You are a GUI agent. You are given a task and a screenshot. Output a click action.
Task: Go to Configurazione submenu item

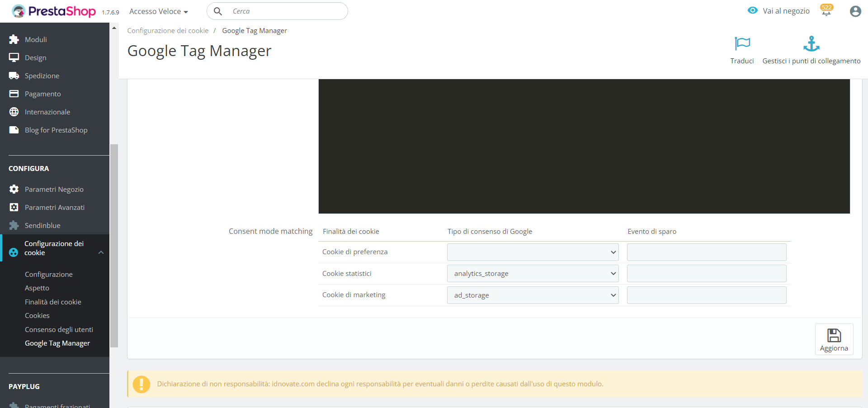point(49,275)
